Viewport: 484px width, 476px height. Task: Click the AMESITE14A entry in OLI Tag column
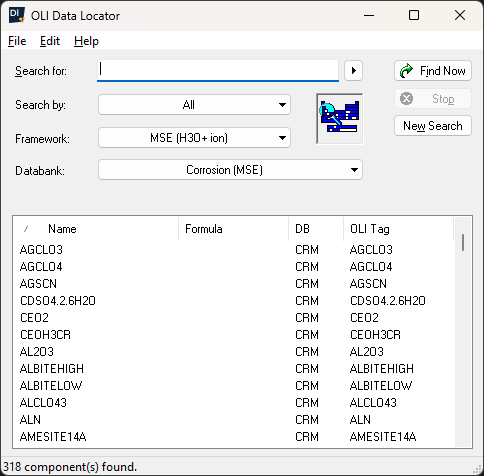coord(383,437)
